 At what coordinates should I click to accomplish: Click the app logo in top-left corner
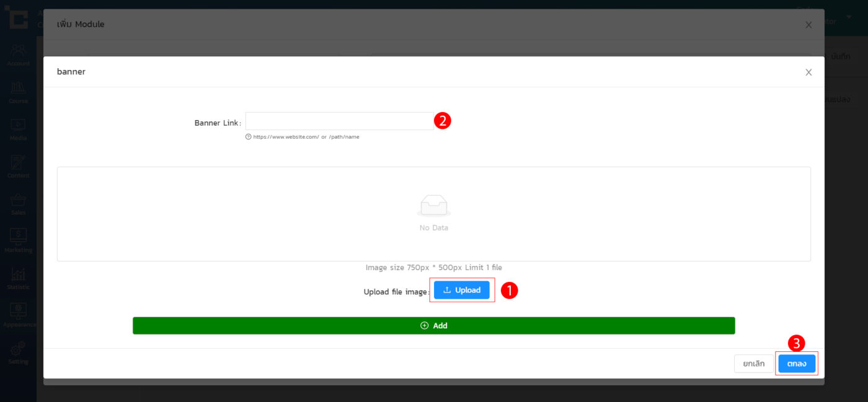pyautogui.click(x=17, y=18)
